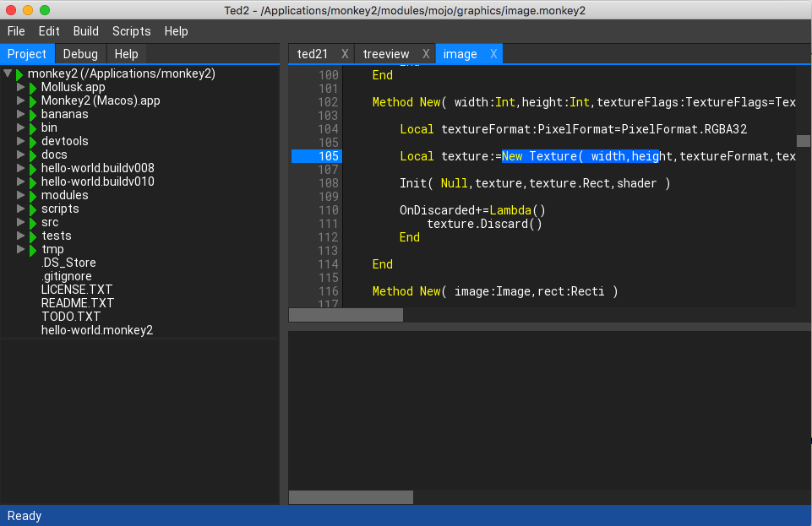This screenshot has height=526, width=812.
Task: Expand the tests folder disclosure triangle
Action: [21, 236]
